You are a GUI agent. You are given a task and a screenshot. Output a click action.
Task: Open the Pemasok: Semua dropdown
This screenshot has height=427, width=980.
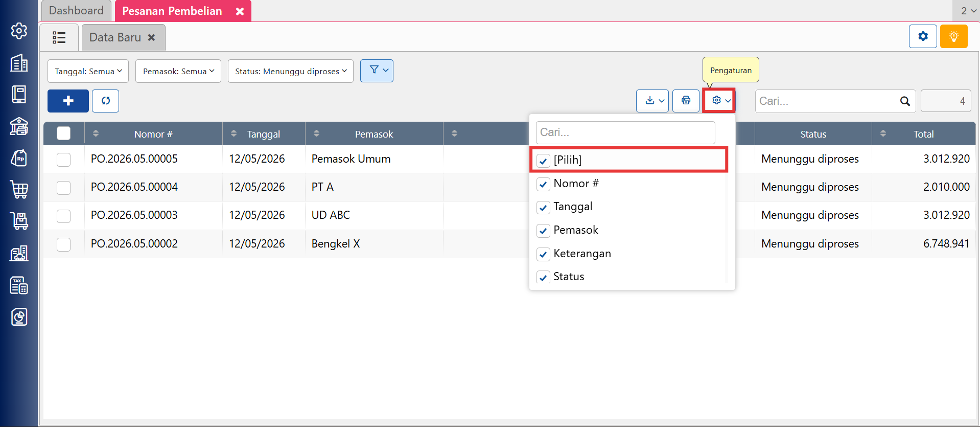point(178,71)
